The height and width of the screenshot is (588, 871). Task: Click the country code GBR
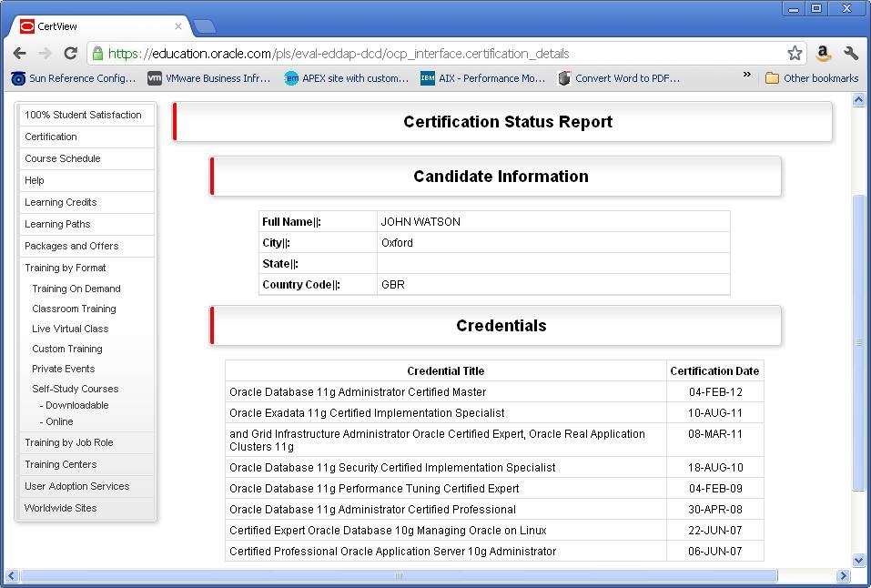[393, 285]
